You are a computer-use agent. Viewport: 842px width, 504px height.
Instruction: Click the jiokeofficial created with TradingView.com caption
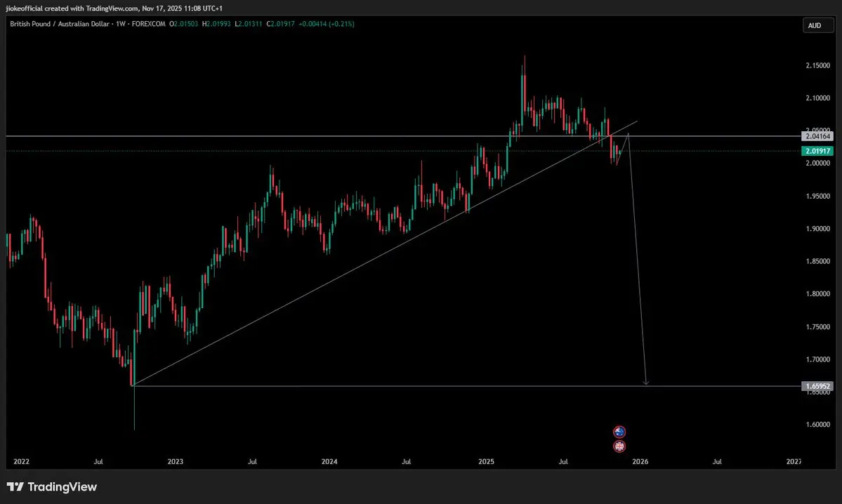click(114, 8)
